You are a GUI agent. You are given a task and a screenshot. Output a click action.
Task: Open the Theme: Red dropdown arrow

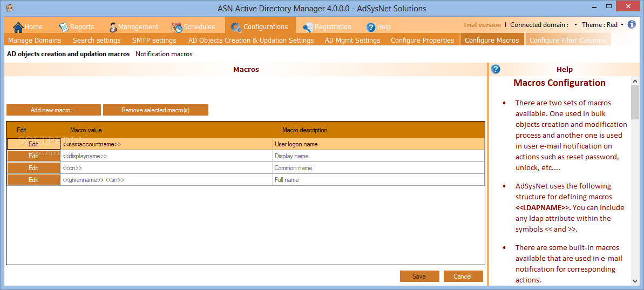[x=622, y=25]
